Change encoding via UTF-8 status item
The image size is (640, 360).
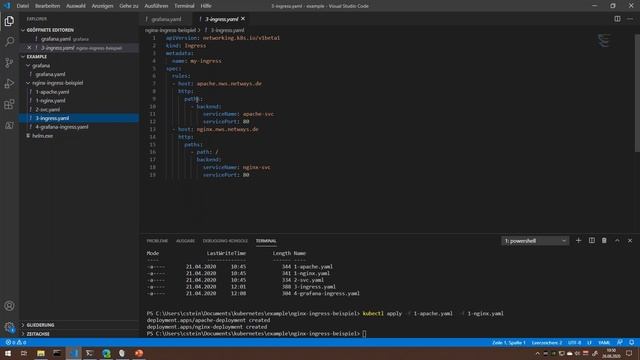574,342
